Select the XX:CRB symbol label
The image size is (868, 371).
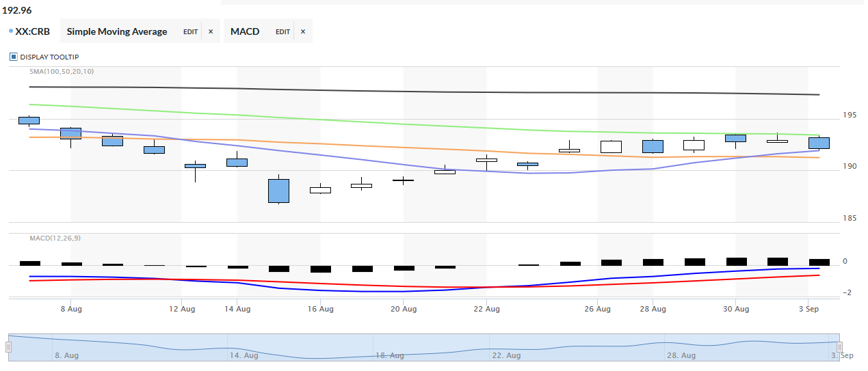click(x=32, y=31)
